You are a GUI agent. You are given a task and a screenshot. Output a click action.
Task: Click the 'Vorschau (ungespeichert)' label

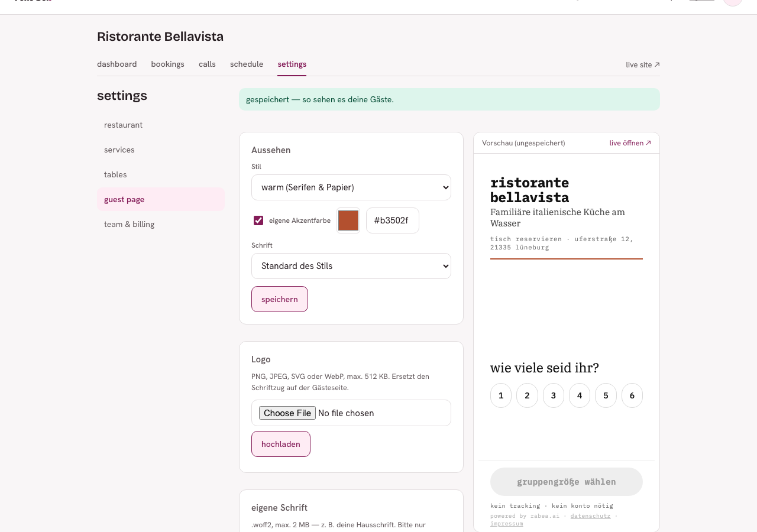point(523,143)
